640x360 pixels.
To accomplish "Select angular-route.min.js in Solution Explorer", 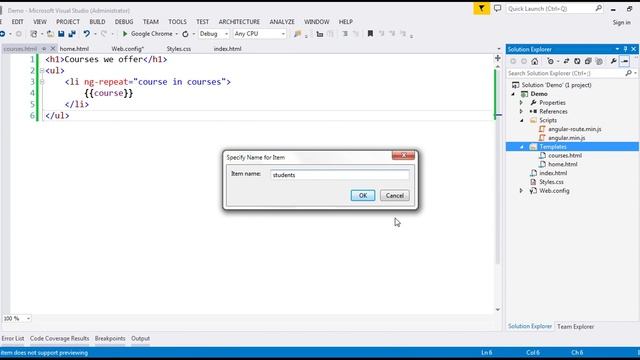I will [x=575, y=129].
